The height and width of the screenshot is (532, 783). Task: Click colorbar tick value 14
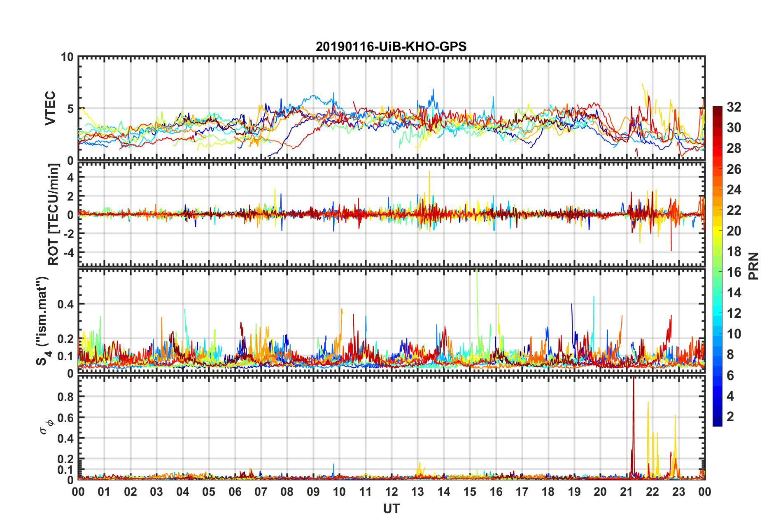pos(734,293)
